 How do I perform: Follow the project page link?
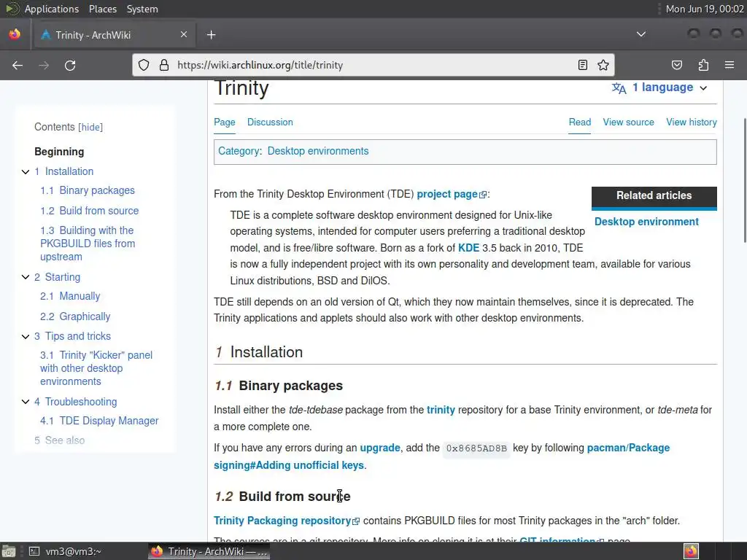[447, 194]
